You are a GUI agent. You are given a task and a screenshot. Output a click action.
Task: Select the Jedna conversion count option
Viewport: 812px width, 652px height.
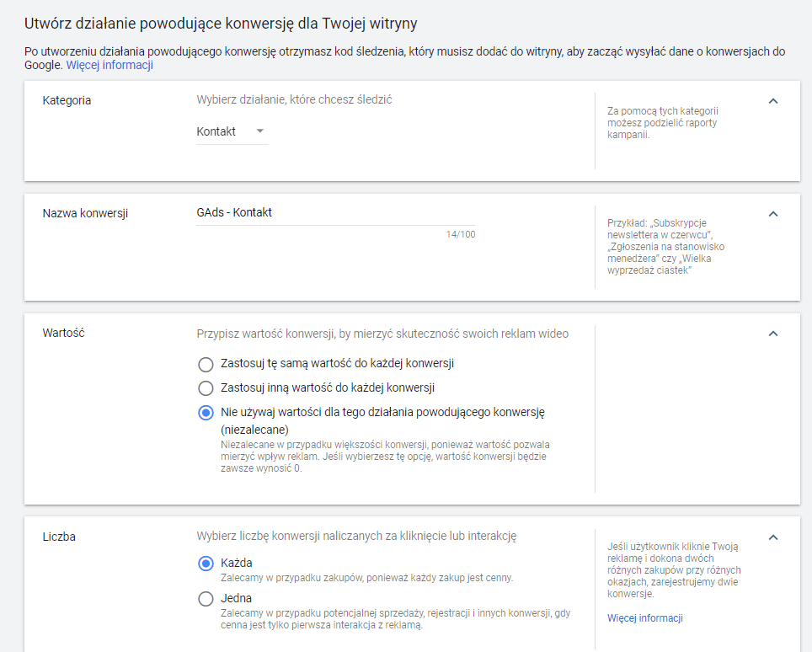tap(206, 599)
